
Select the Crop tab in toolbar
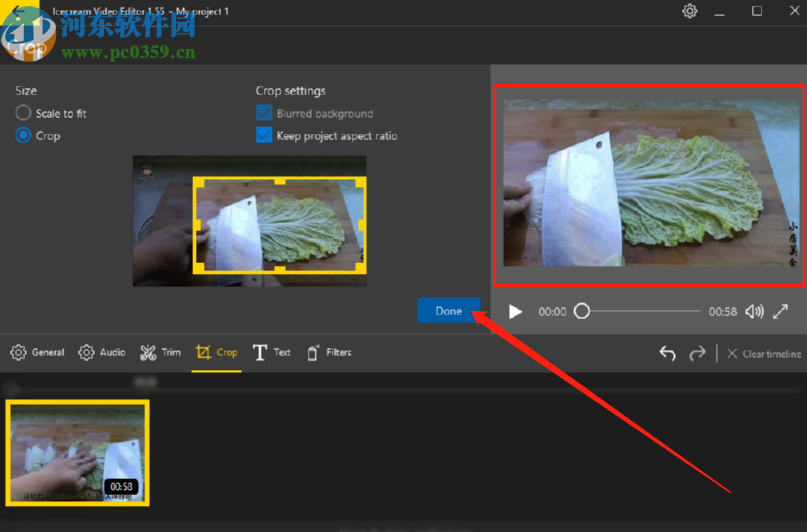coord(216,352)
